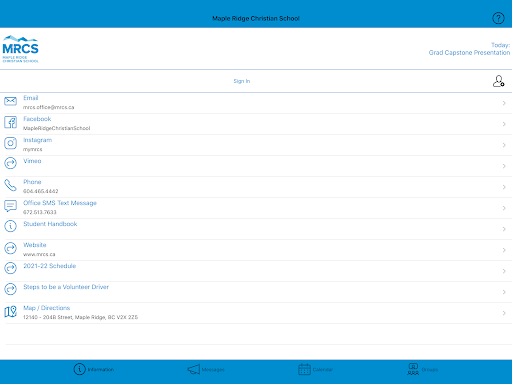Open the Vimeo link label
Viewport: 512px width, 384px height.
point(32,161)
